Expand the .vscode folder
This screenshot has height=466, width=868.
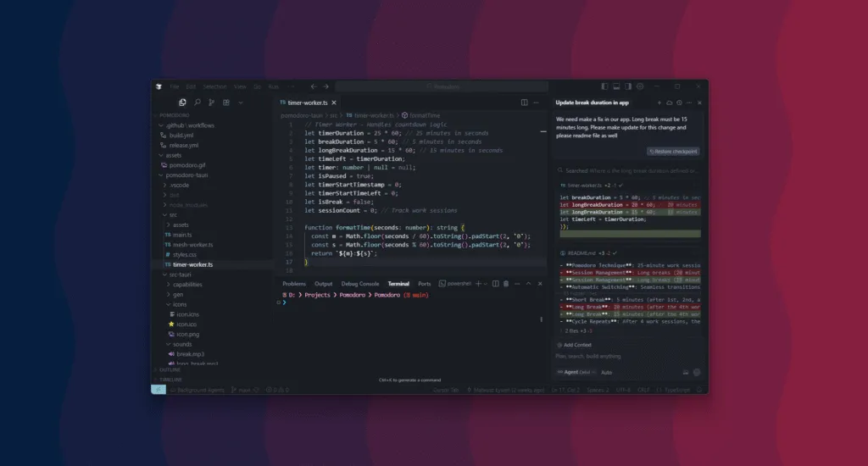[x=176, y=185]
